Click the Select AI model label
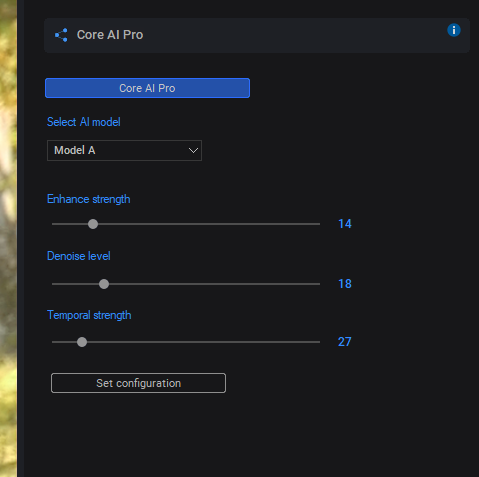479x477 pixels. (84, 122)
